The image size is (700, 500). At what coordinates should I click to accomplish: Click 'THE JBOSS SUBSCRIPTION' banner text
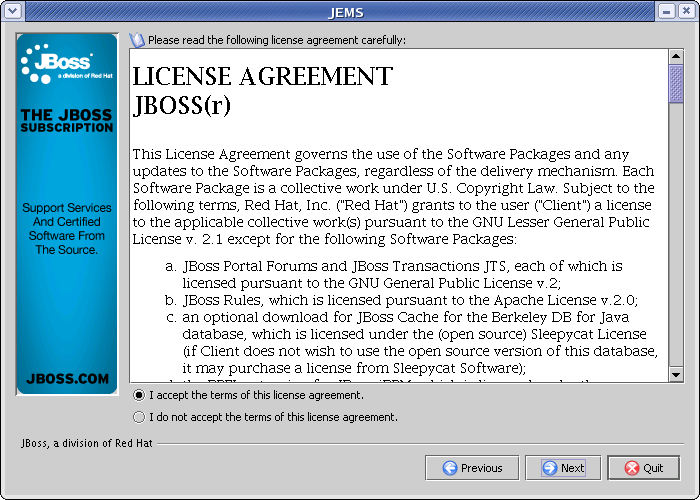point(67,121)
